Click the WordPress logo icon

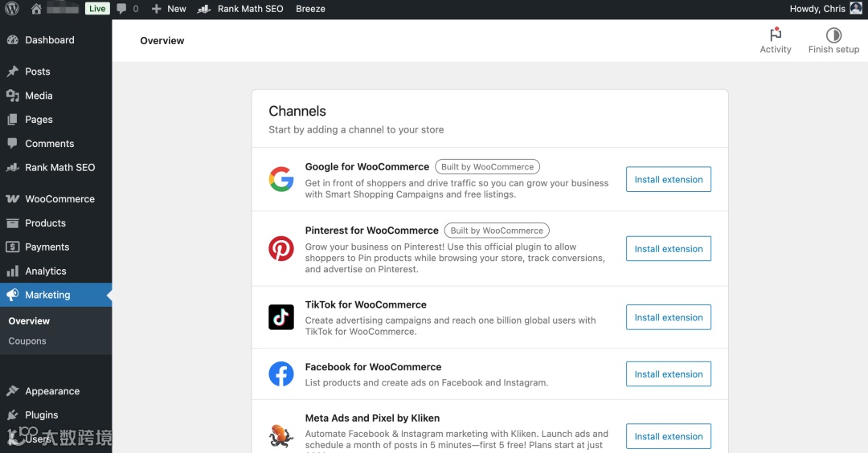pyautogui.click(x=12, y=9)
